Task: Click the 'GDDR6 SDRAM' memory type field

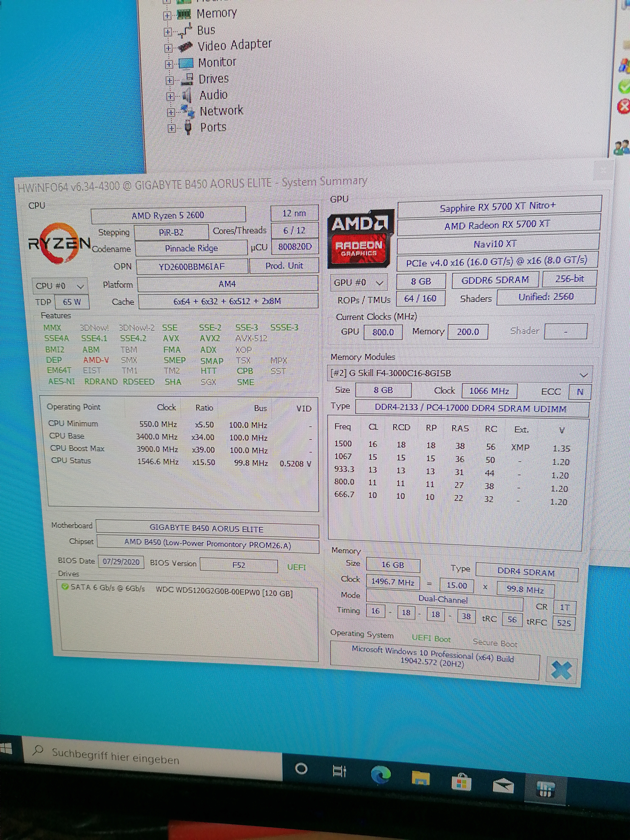Action: click(496, 280)
